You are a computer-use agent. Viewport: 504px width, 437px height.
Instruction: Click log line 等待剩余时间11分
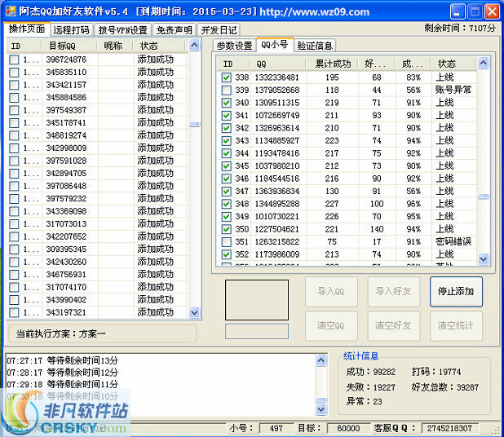62,384
